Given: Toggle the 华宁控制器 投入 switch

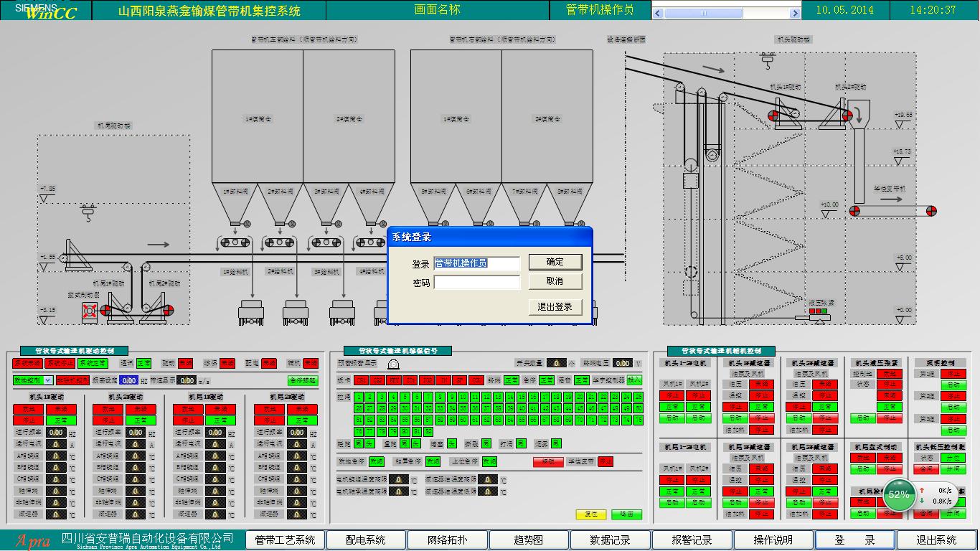Looking at the screenshot, I should click(634, 380).
